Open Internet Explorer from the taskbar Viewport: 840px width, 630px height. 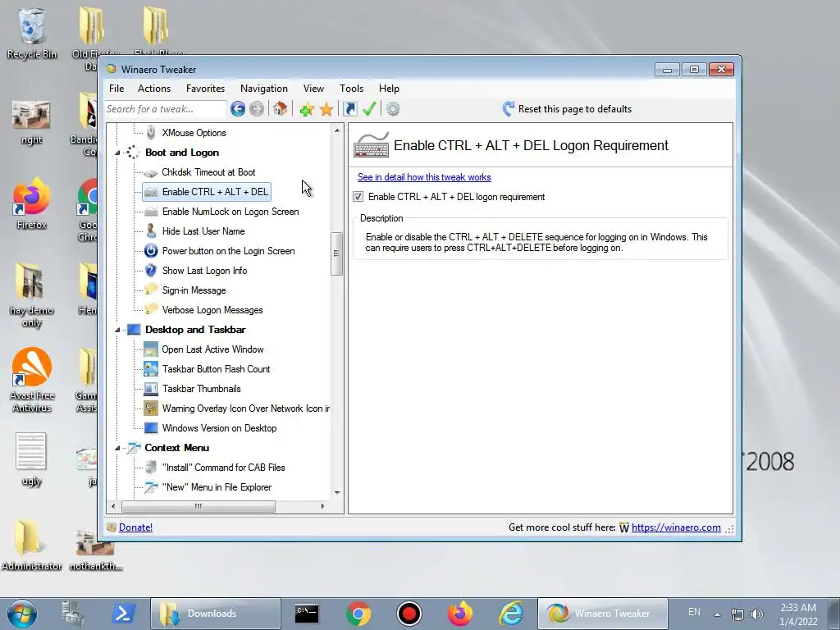[x=511, y=614]
